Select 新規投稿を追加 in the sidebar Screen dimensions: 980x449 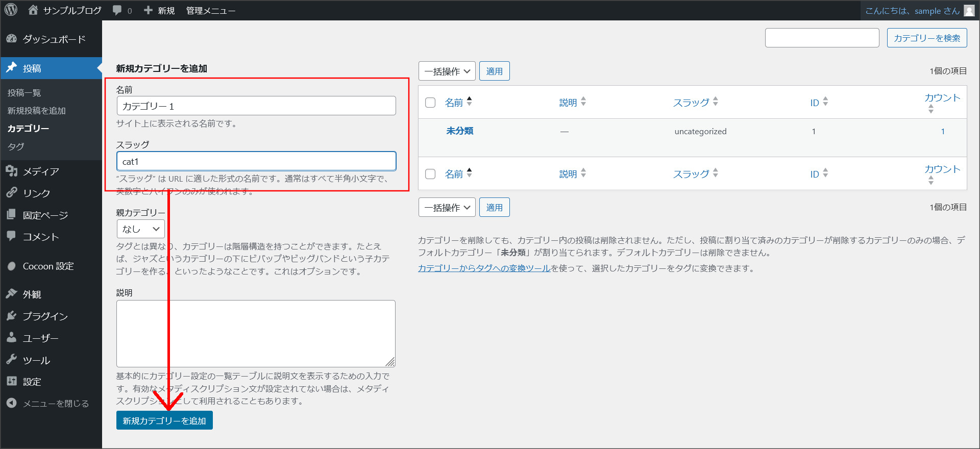pyautogui.click(x=36, y=111)
